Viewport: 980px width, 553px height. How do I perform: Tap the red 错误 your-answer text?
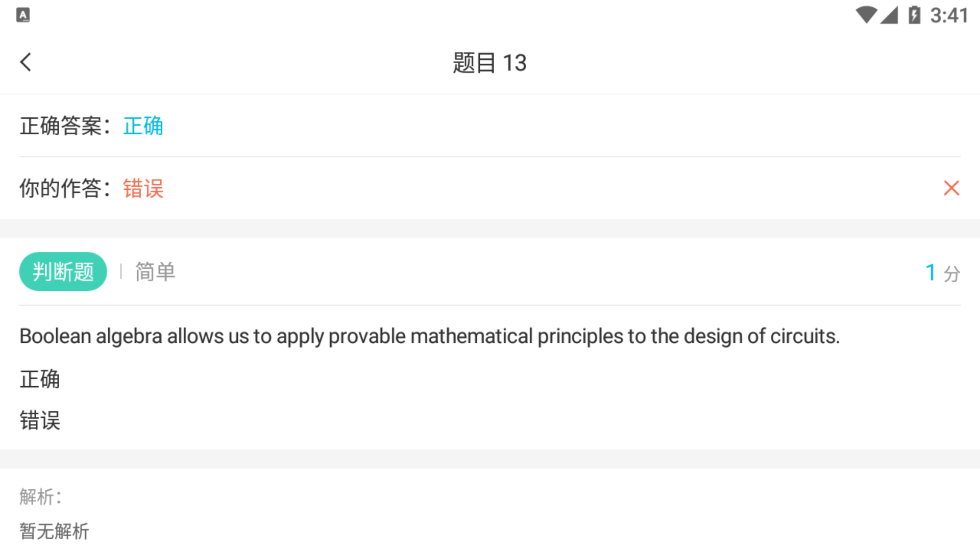(x=143, y=188)
